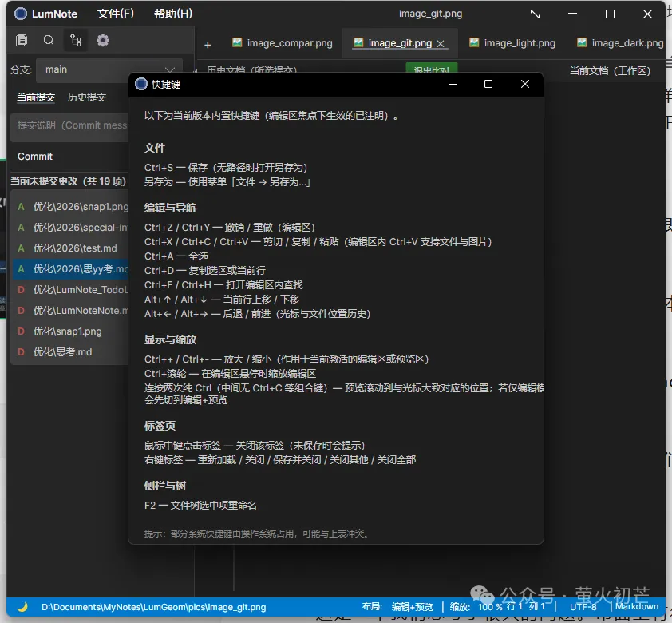The image size is (672, 623).
Task: Click the Commit button
Action: tap(35, 157)
